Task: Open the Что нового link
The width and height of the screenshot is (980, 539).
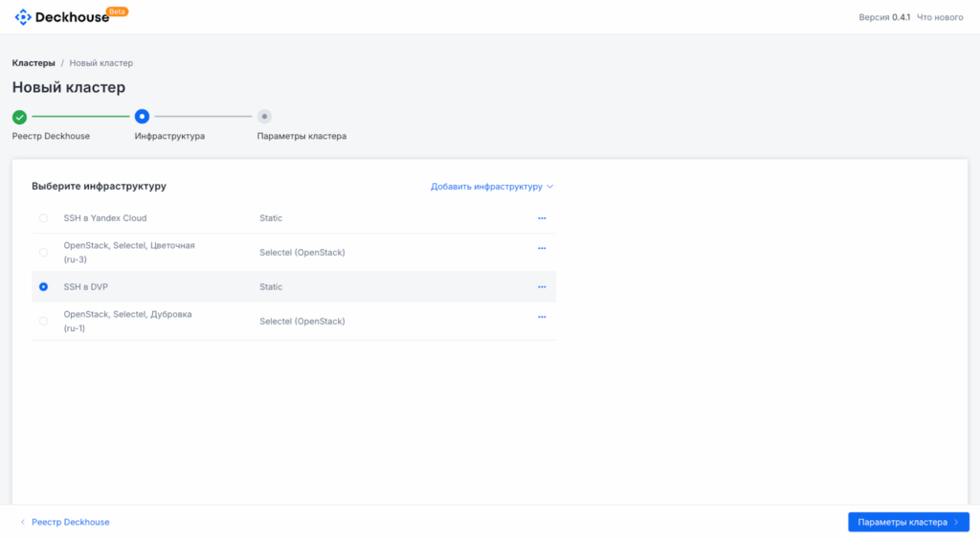Action: 940,17
